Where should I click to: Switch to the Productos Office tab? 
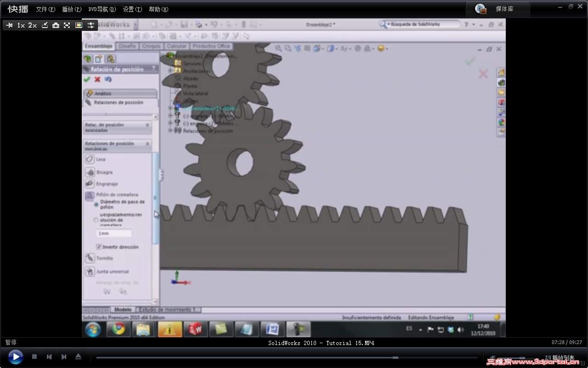pos(211,46)
